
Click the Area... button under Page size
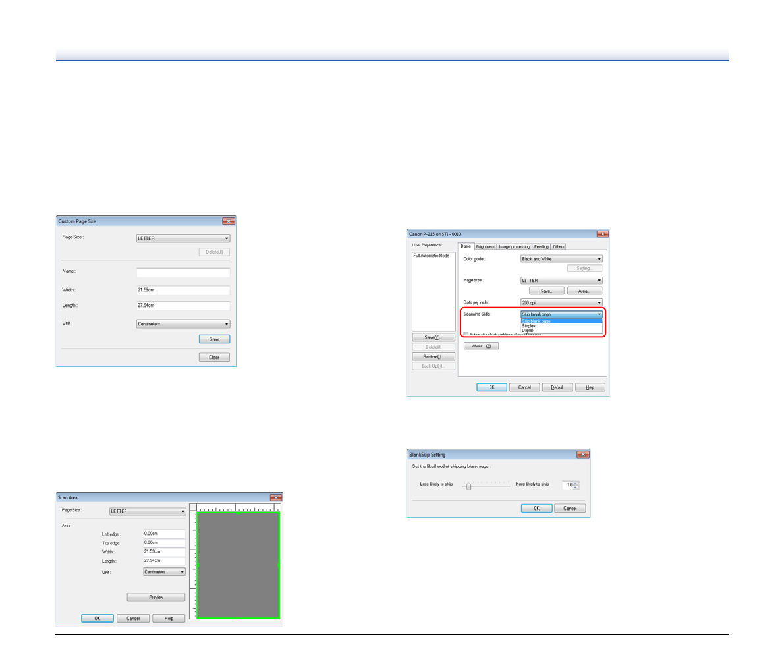coord(584,291)
